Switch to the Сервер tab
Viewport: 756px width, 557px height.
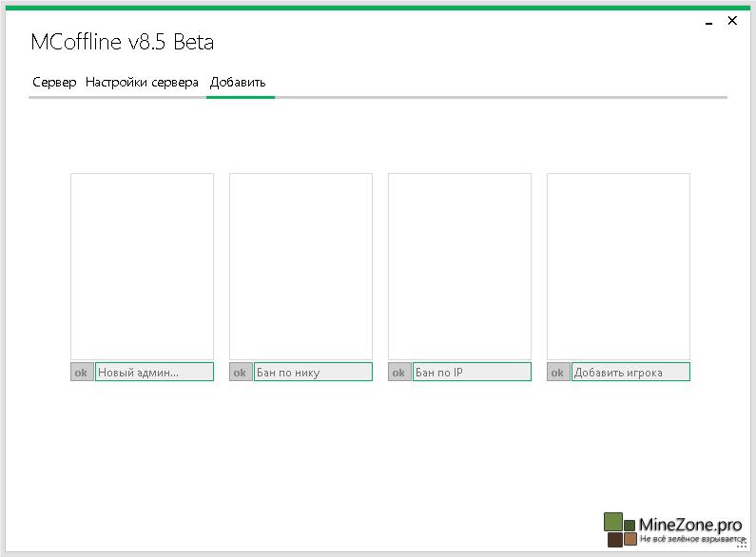pyautogui.click(x=54, y=83)
